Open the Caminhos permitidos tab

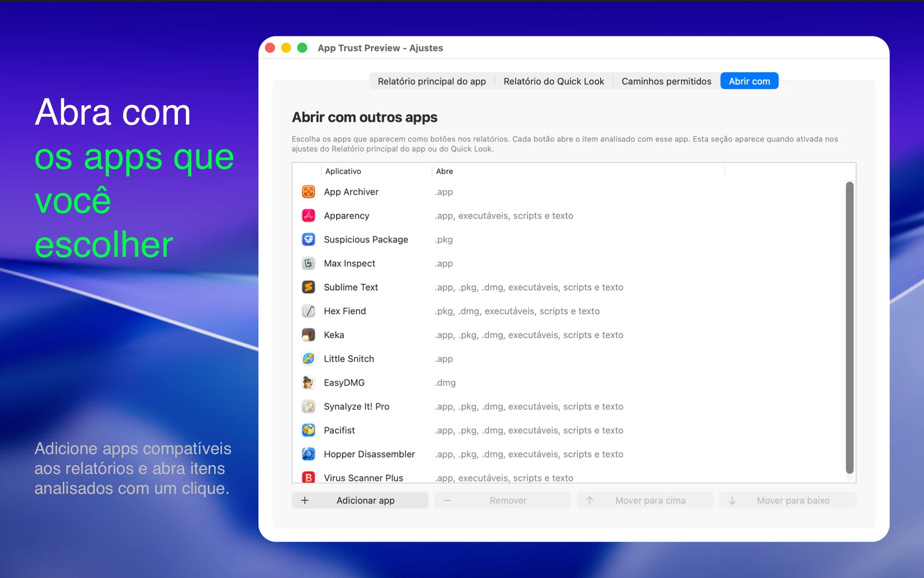point(666,81)
